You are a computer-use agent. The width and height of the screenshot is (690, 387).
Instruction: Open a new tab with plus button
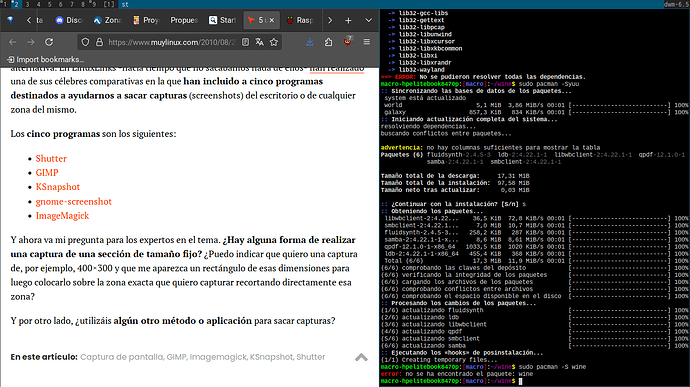tap(348, 20)
